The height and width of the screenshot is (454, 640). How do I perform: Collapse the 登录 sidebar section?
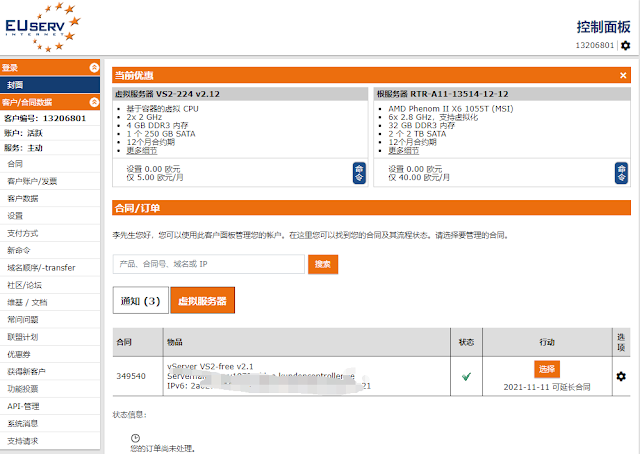[94, 68]
